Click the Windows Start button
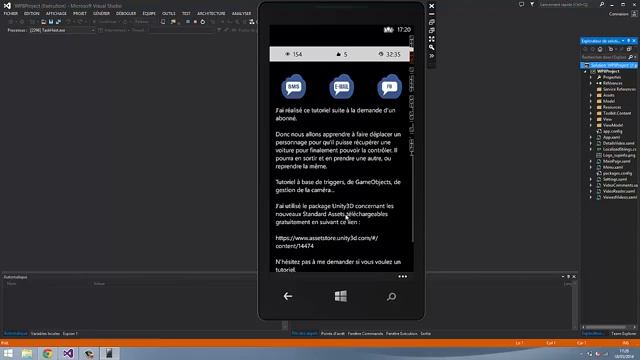The image size is (640, 360). coord(8,353)
